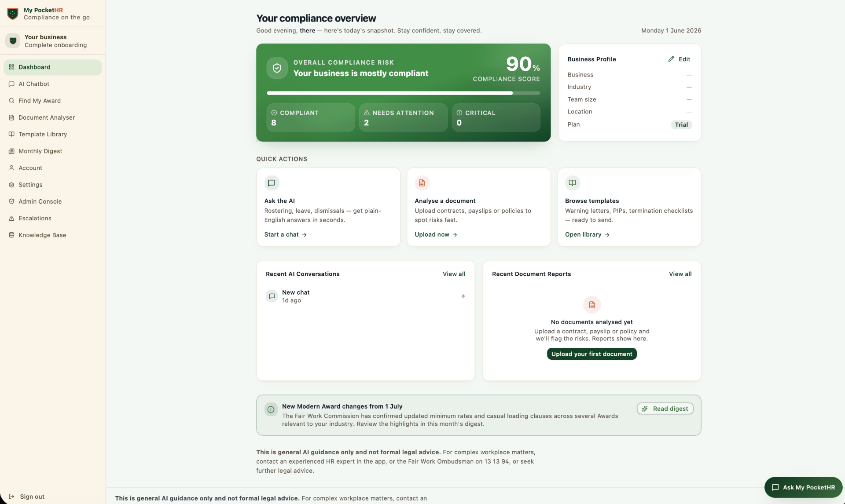Click the Settings gear icon

point(11,185)
